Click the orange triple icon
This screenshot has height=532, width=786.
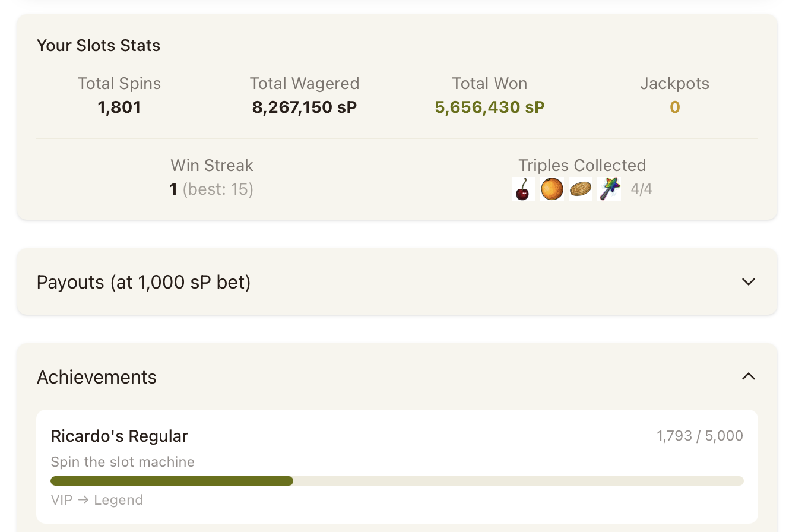pos(552,189)
